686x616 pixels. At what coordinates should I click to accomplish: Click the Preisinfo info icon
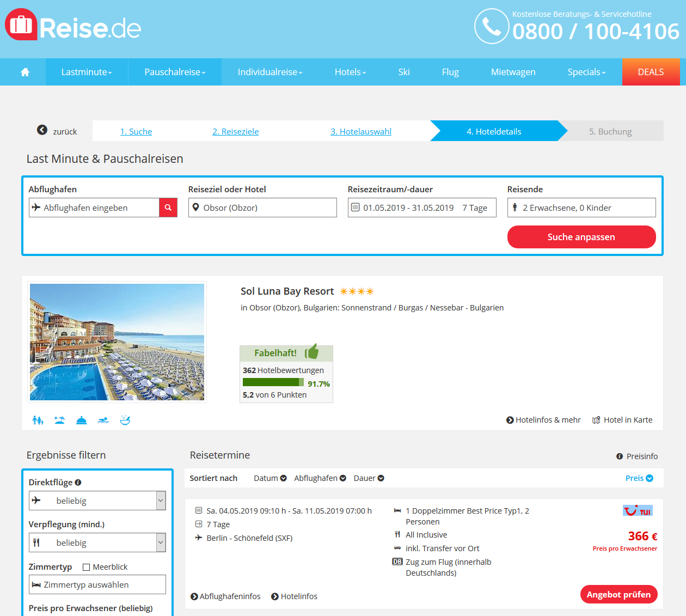tap(620, 456)
